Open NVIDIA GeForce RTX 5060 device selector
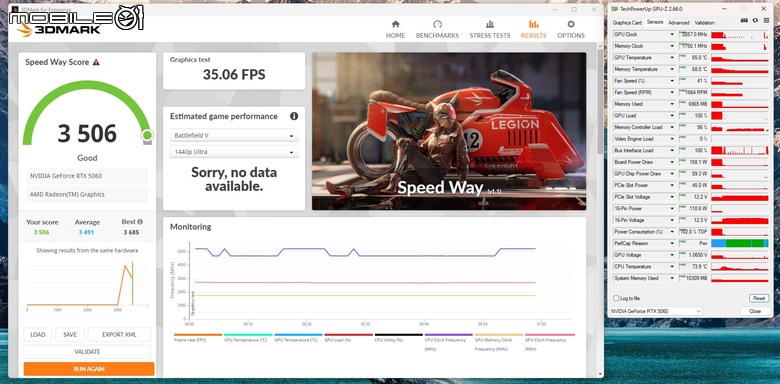Image resolution: width=780 pixels, height=384 pixels. 656,311
